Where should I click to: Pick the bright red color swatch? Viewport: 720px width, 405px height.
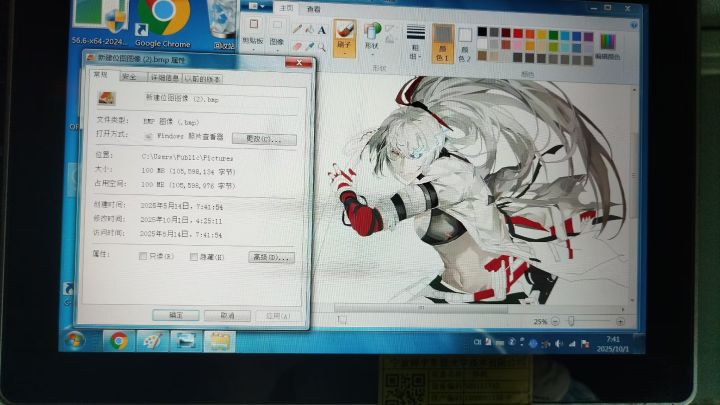point(518,33)
